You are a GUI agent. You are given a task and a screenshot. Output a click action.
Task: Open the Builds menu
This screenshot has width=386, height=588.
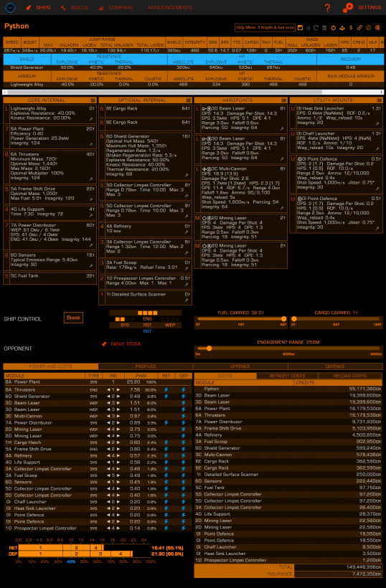point(75,7)
